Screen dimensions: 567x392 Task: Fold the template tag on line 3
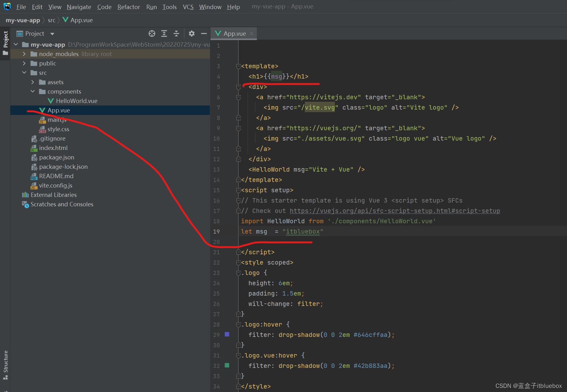[238, 66]
